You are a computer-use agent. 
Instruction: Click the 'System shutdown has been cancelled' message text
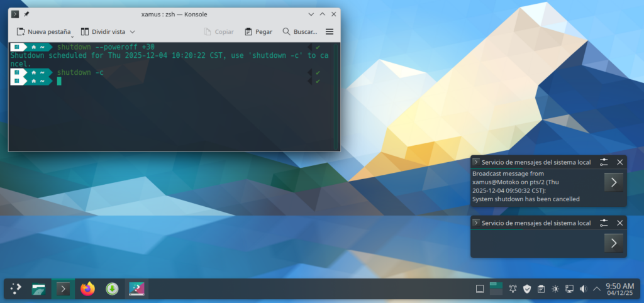(x=526, y=199)
